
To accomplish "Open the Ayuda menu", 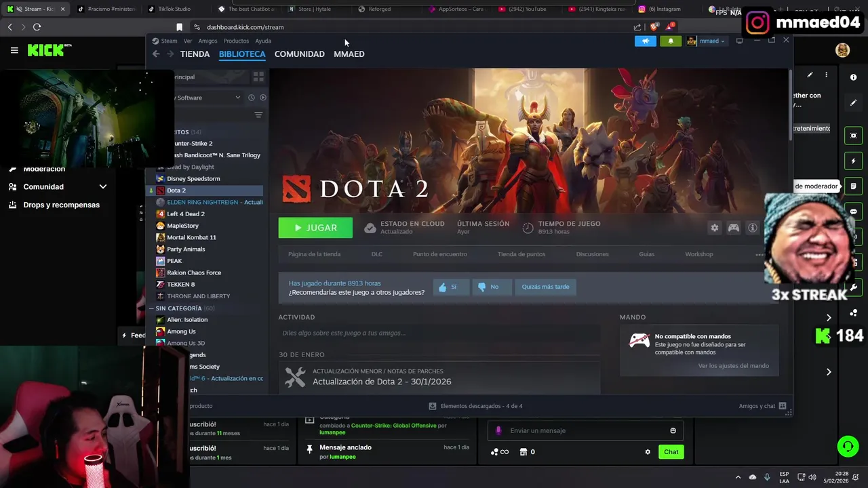I will [263, 41].
